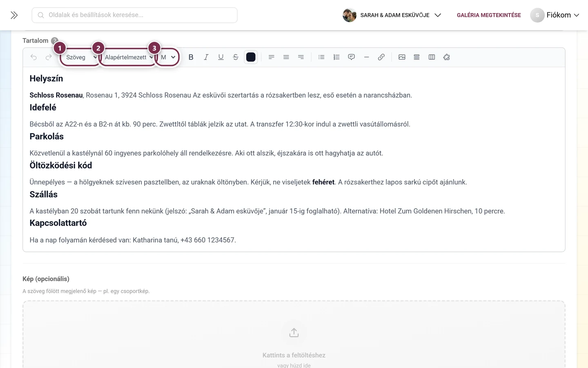This screenshot has height=368, width=588.
Task: Insert a horizontal divider line
Action: (x=366, y=57)
